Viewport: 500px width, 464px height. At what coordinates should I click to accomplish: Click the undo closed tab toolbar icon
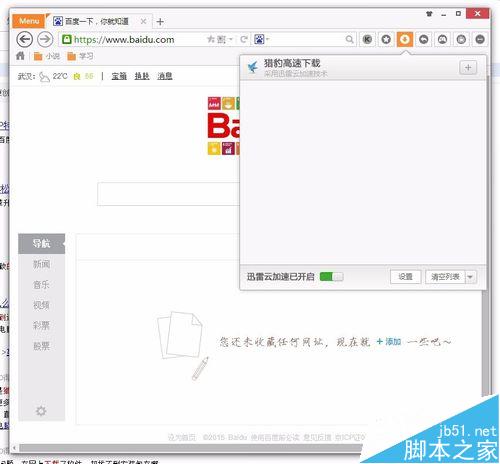[424, 40]
